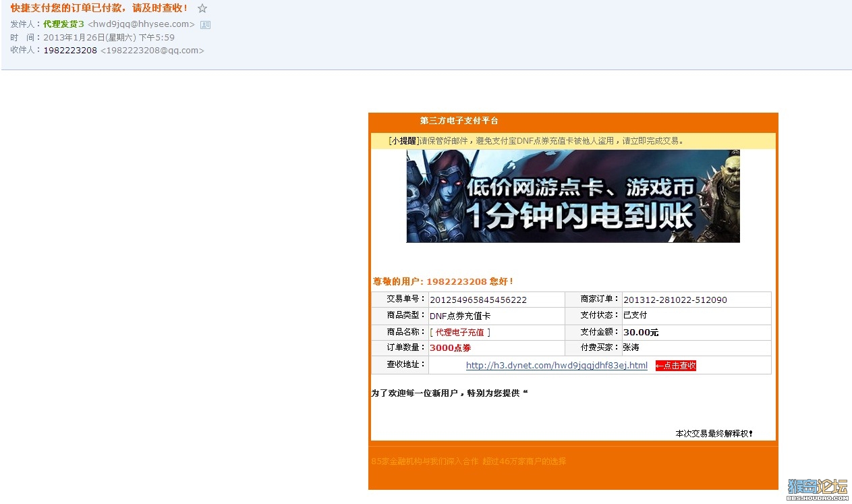This screenshot has width=852, height=504.
Task: Click sender address hwd9jqq@hhysee.com
Action: pos(141,24)
